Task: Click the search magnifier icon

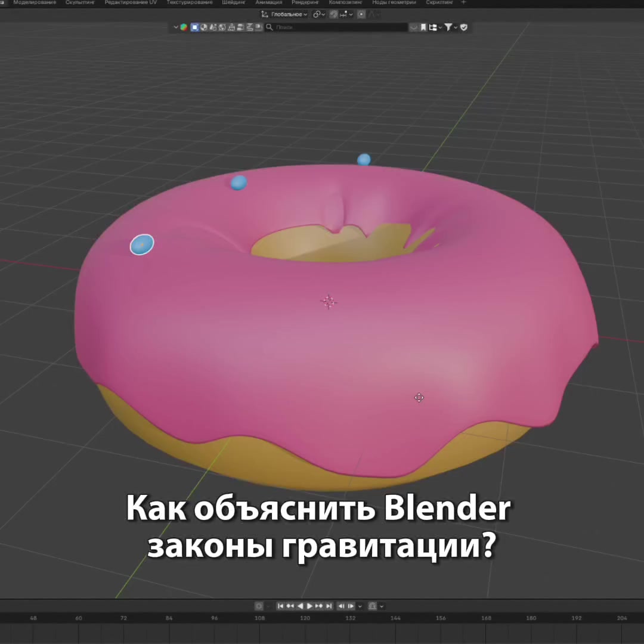Action: pos(270,27)
